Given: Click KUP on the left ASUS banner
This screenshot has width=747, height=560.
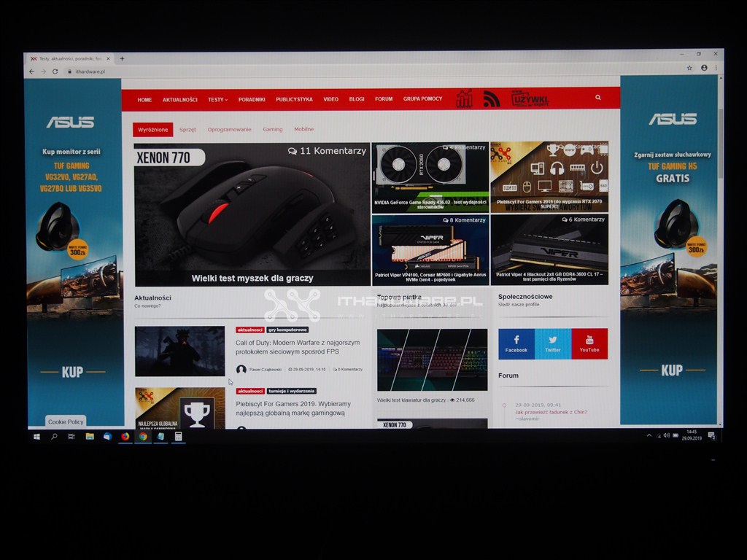Looking at the screenshot, I should [x=72, y=372].
